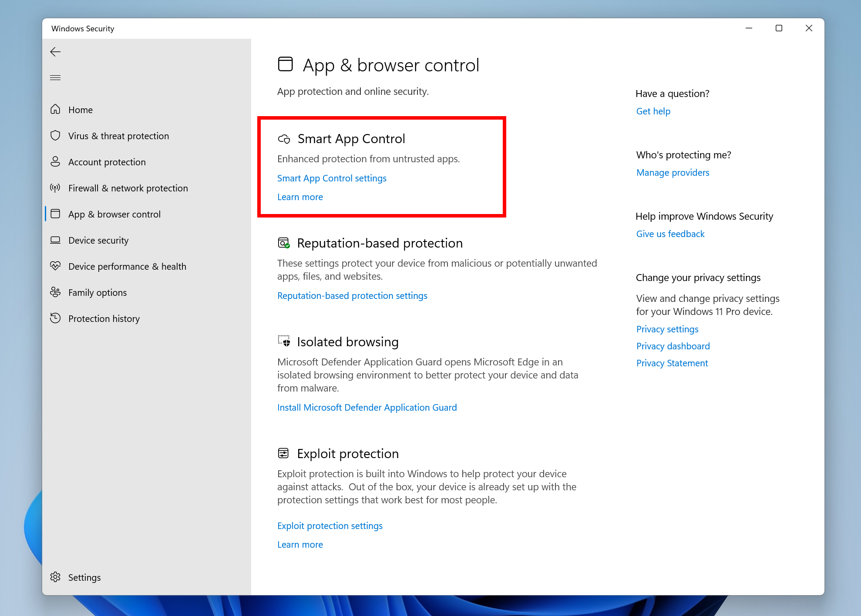Screen dimensions: 861x616
Task: Navigate to Family options section
Action: [97, 292]
